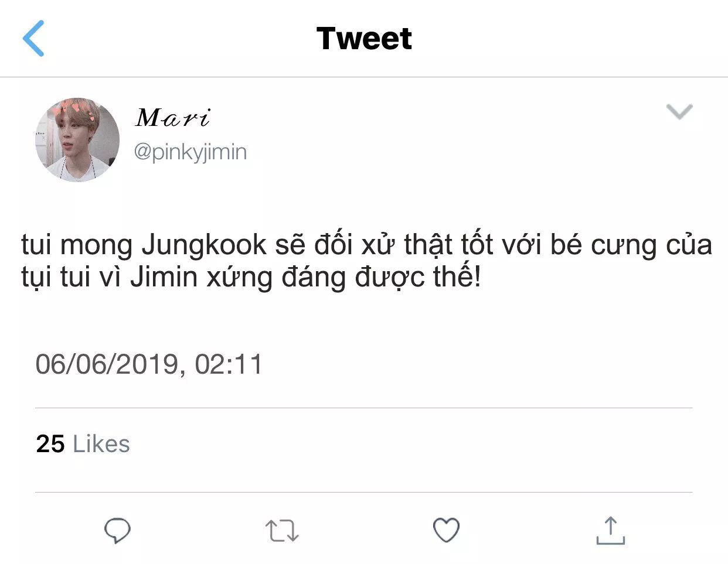728x564 pixels.
Task: Click the word Jimin in the tweet text
Action: pyautogui.click(x=164, y=276)
